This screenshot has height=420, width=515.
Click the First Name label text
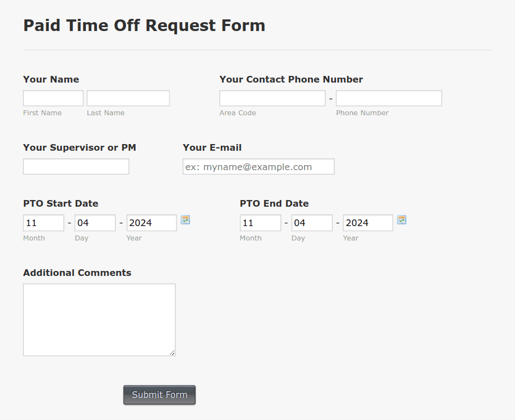(42, 112)
